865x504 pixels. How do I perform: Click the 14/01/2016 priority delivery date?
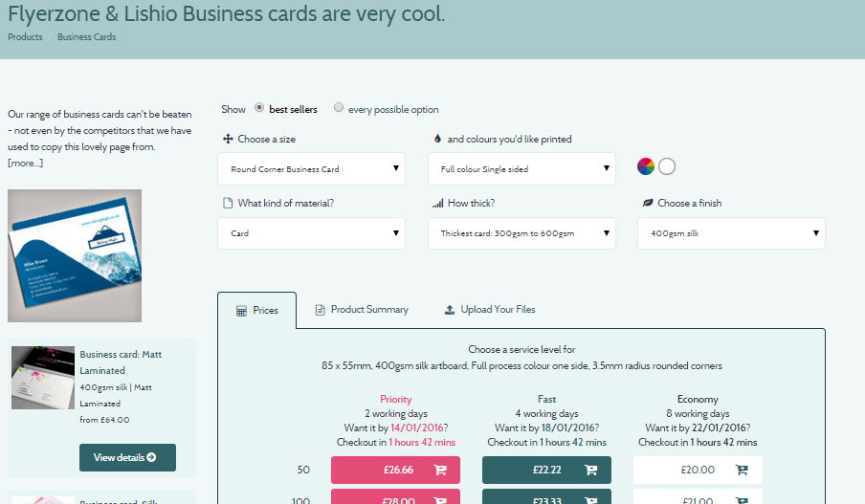417,427
